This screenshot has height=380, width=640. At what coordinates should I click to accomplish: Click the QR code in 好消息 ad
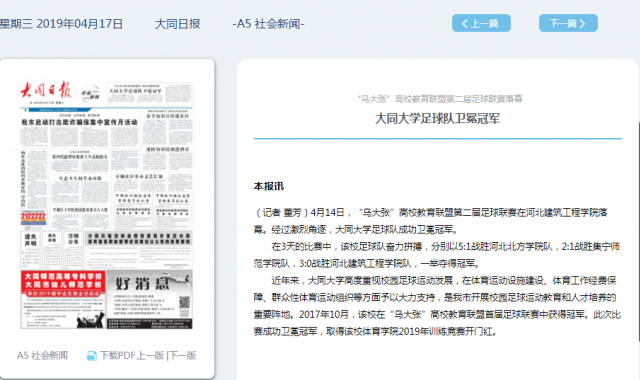(184, 302)
